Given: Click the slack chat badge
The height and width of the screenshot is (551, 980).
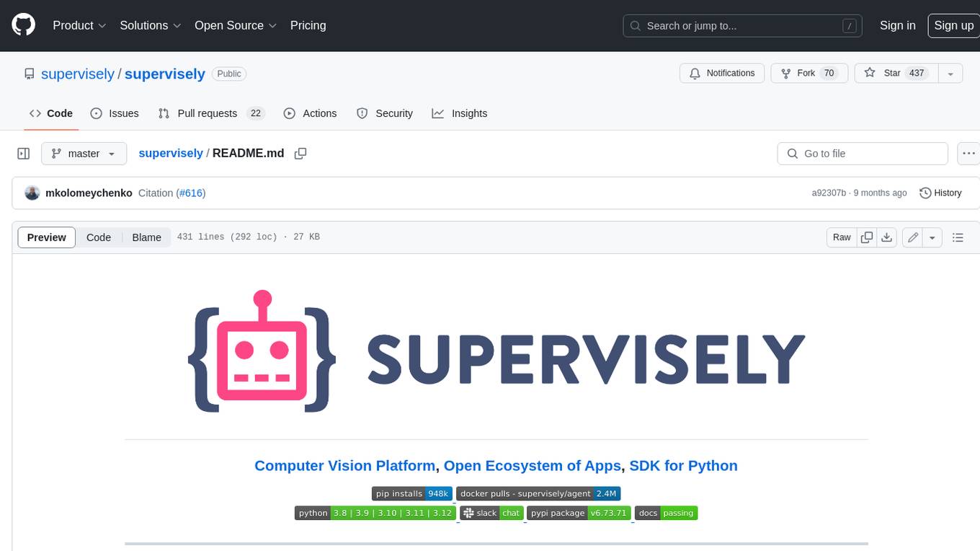Looking at the screenshot, I should click(491, 513).
